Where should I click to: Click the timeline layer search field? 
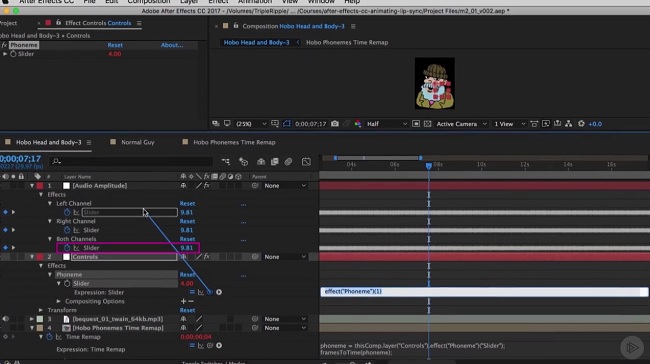[131, 161]
